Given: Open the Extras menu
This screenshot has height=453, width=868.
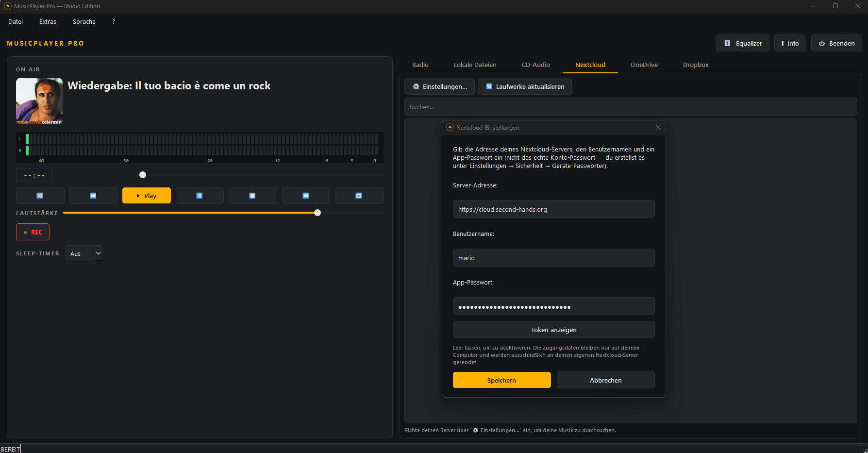Looking at the screenshot, I should [48, 22].
